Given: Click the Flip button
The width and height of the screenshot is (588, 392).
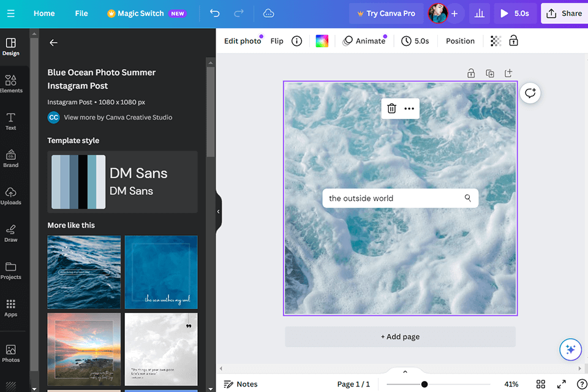Looking at the screenshot, I should (277, 41).
